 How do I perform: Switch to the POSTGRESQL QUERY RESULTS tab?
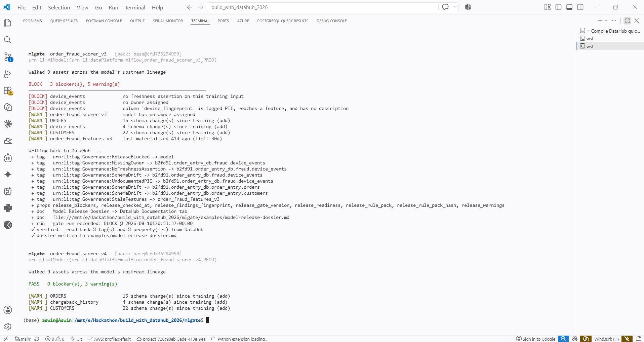coord(283,21)
